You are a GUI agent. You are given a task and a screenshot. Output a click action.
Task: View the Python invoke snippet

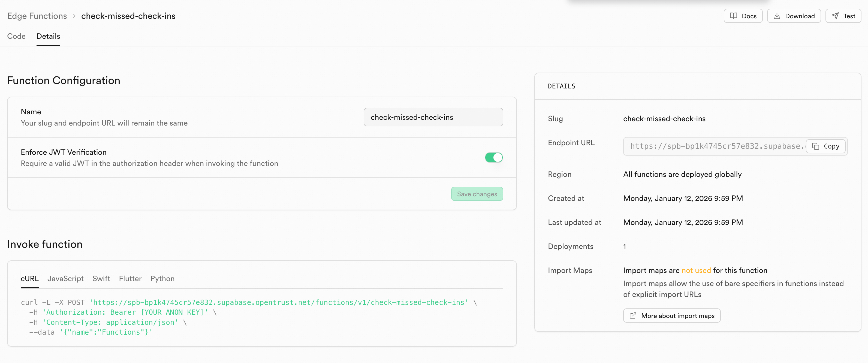(162, 278)
